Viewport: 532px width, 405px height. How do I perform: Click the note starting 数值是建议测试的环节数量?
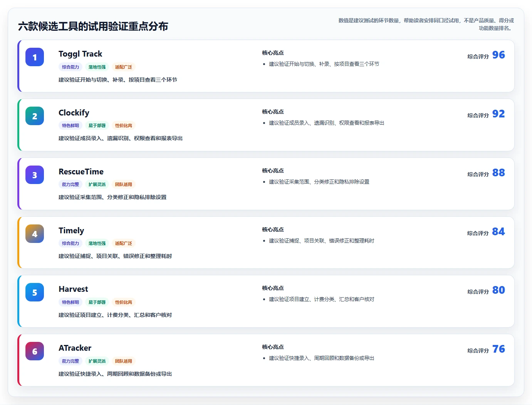point(426,24)
